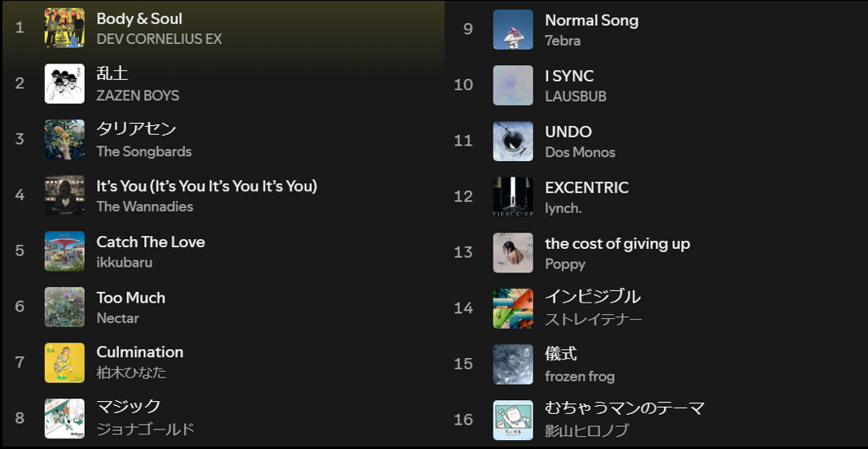Click the LAUSBUB artist link
868x449 pixels.
click(576, 96)
